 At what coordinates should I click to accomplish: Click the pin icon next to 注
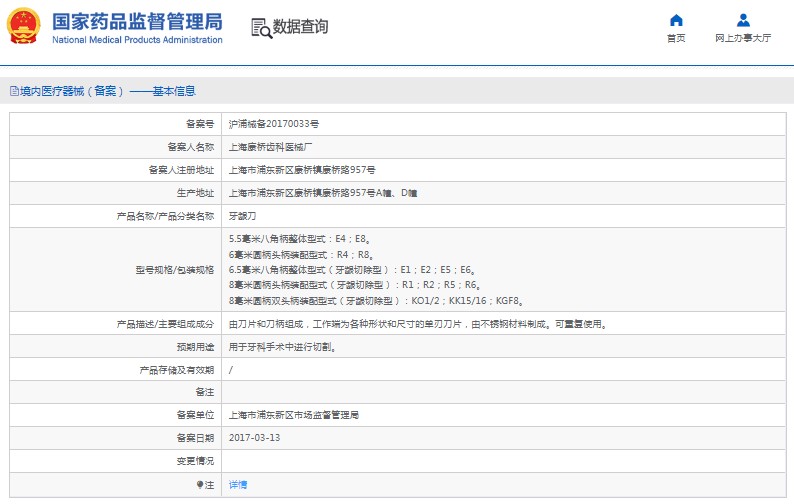[200, 485]
